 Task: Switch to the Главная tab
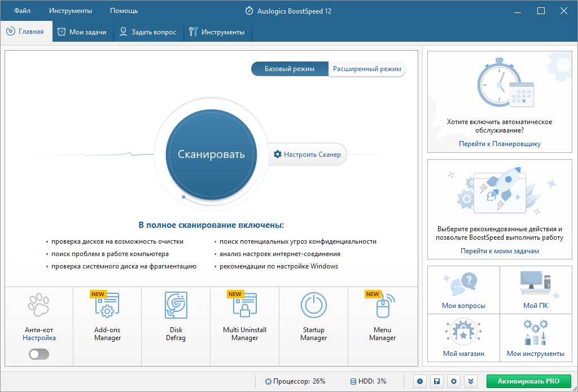pyautogui.click(x=26, y=32)
